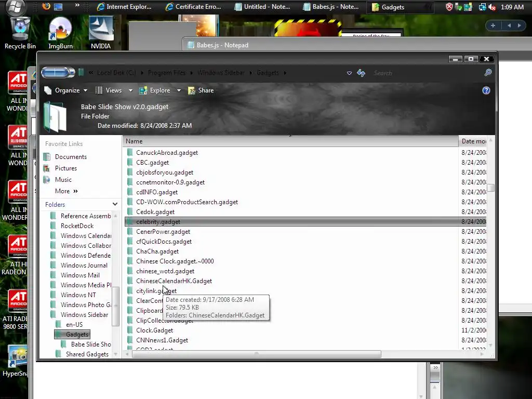The image size is (532, 399).
Task: Click the Share toolbar button
Action: pyautogui.click(x=201, y=90)
